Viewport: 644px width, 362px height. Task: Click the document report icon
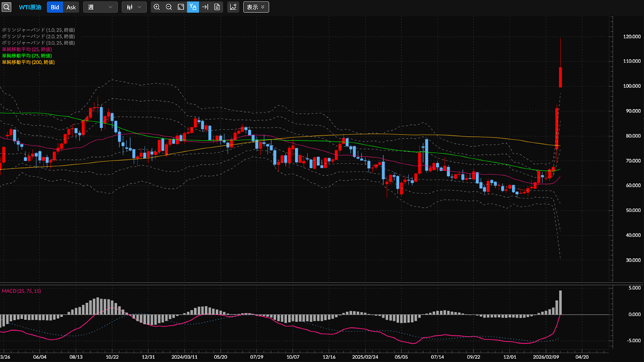(217, 7)
